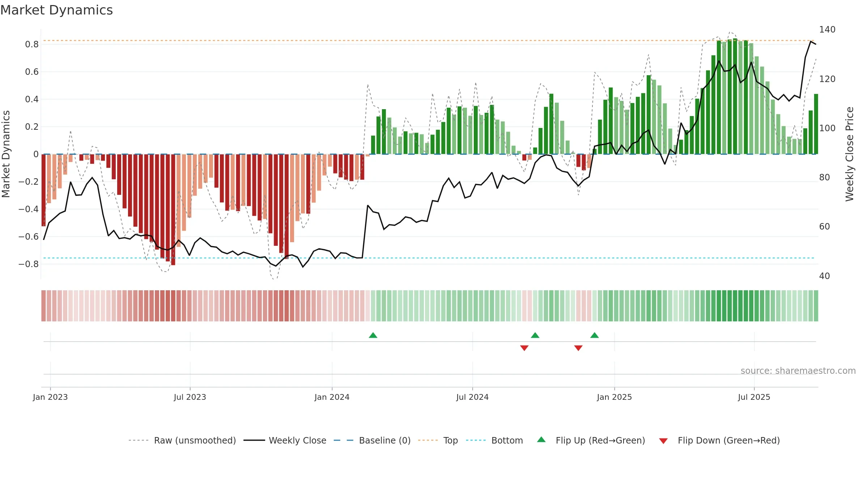Screen dimensions: 868x488
Task: Click the Jan 2023 axis label
Action: click(x=50, y=397)
